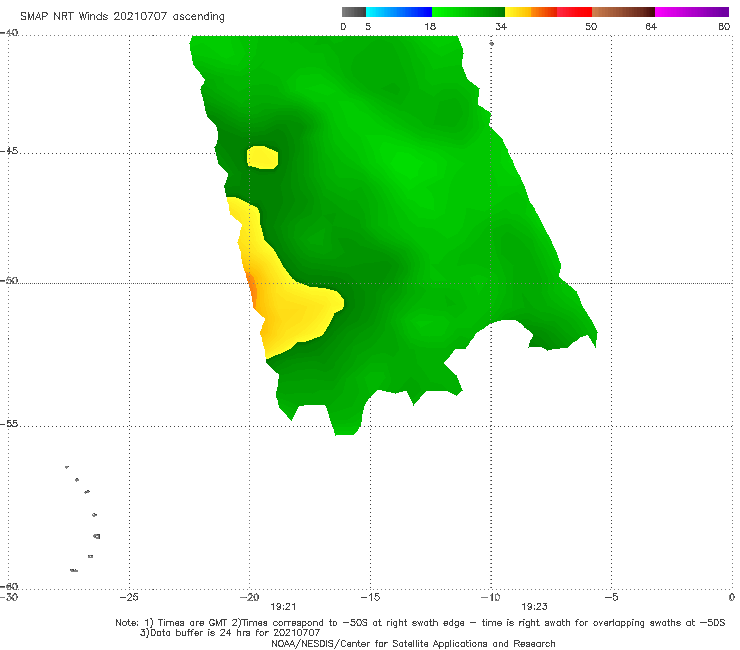Click the colorbar label '18'
This screenshot has height=650, width=740.
coord(430,26)
